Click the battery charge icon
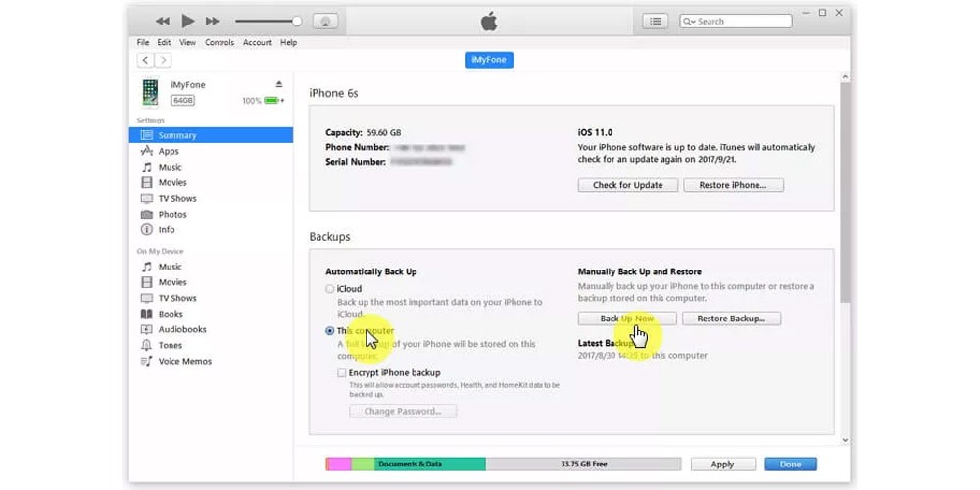 click(272, 100)
